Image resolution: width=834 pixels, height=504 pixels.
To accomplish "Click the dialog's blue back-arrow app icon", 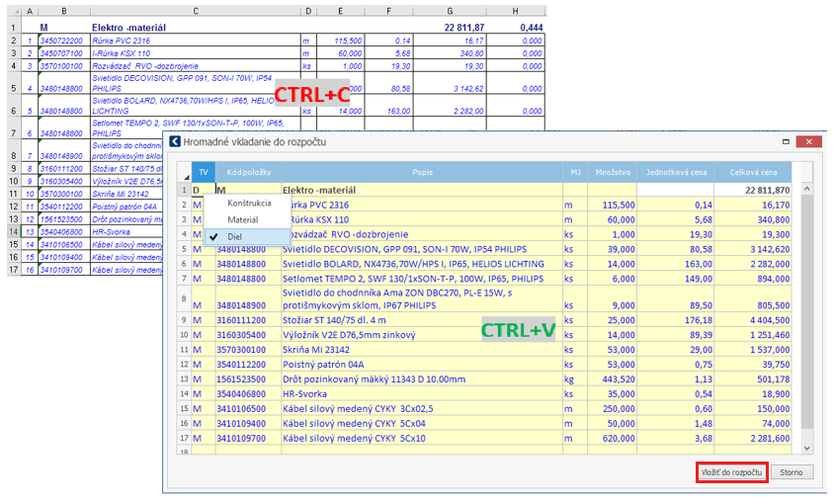I will click(x=176, y=142).
